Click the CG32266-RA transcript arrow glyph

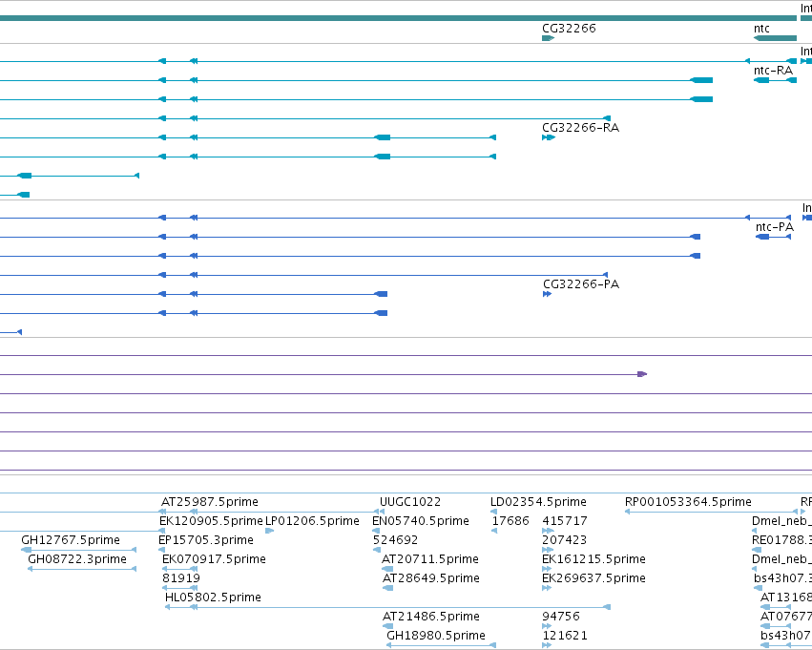tap(549, 137)
